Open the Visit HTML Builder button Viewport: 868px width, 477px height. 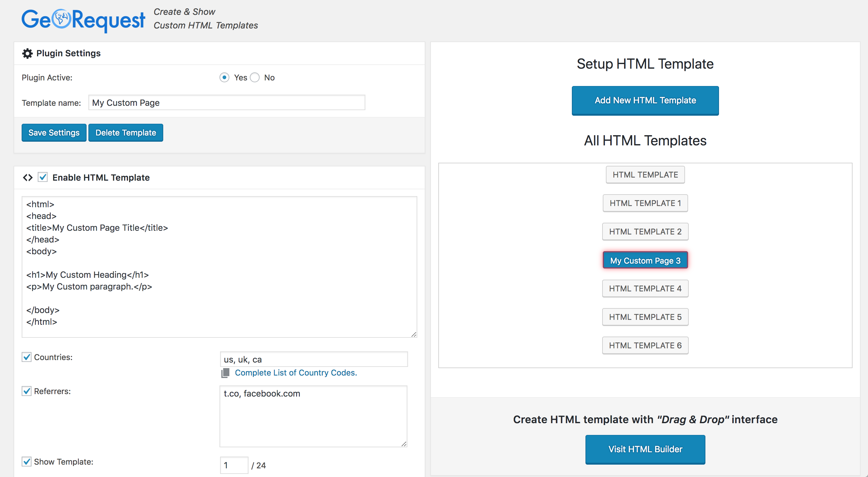645,449
